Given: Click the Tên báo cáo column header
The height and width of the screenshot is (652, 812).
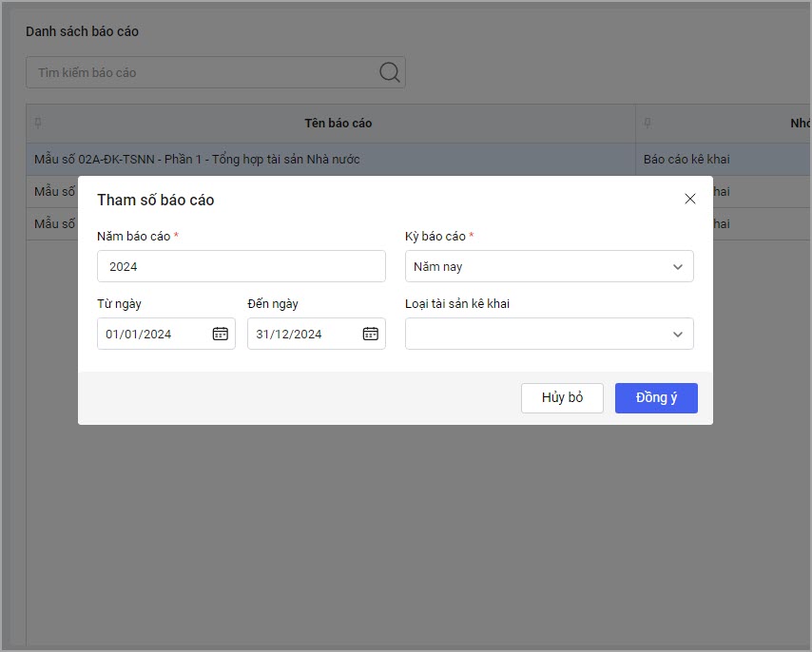Looking at the screenshot, I should (x=338, y=124).
